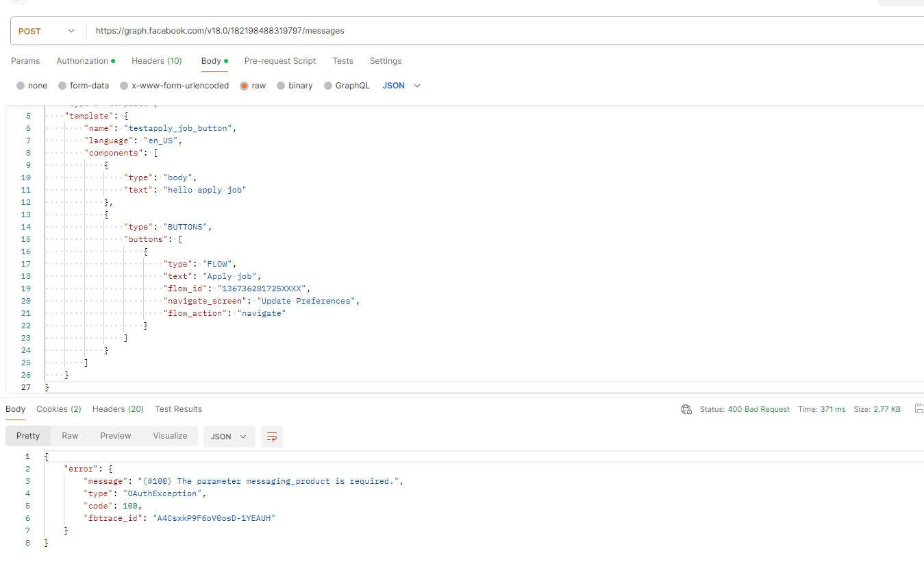The height and width of the screenshot is (575, 924).
Task: Click the "template" key on line 5
Action: coord(89,116)
